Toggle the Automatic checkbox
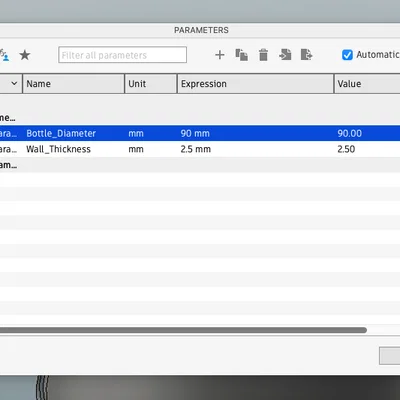Screen dimensions: 400x400 [x=347, y=55]
